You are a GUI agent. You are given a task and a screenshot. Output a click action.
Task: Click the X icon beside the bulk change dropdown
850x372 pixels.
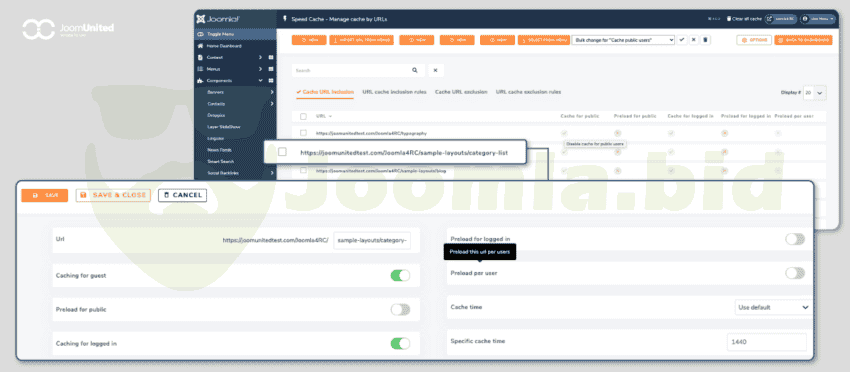point(693,40)
